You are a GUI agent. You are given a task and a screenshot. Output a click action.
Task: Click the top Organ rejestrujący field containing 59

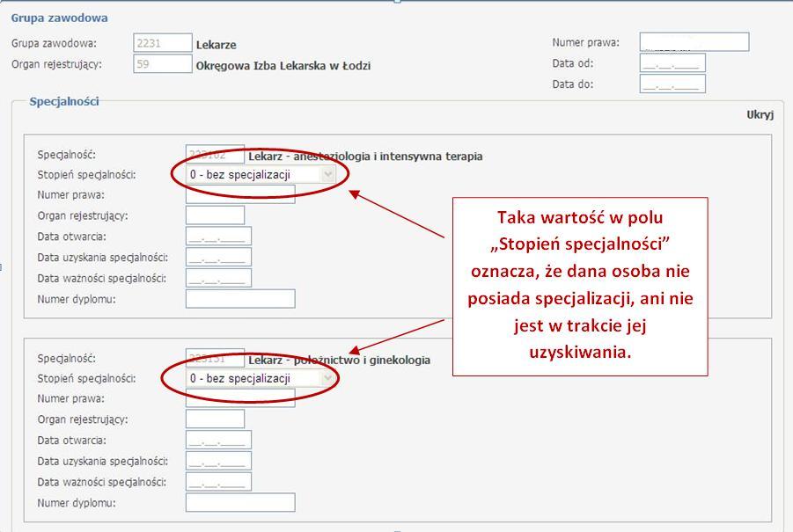[162, 63]
